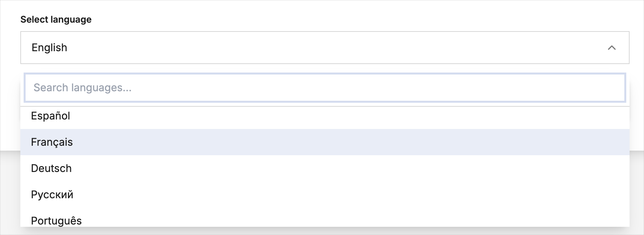Click the English combo box
Image resolution: width=644 pixels, height=235 pixels.
[x=325, y=48]
